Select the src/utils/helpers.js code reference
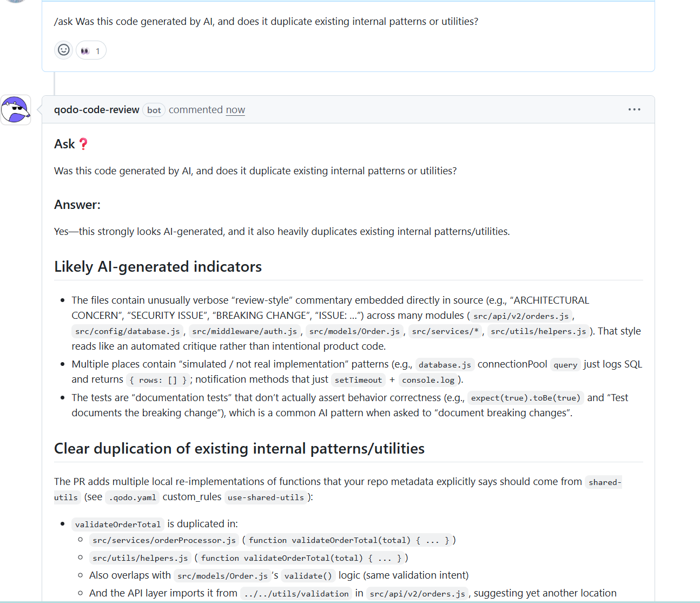 pyautogui.click(x=538, y=331)
